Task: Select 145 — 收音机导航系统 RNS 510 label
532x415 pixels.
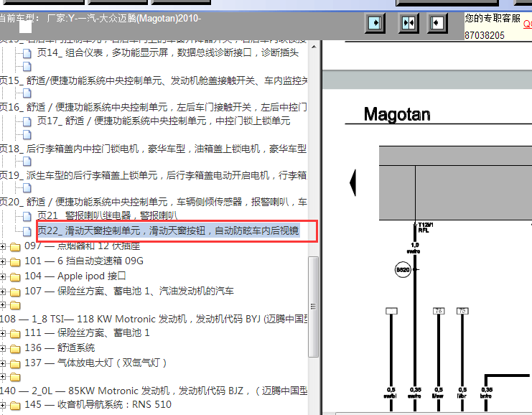Action: 98,404
